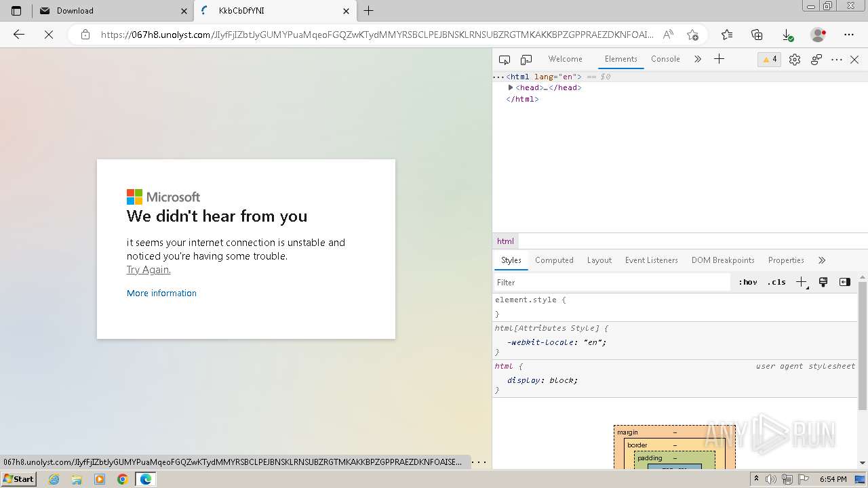Open the Windows Start menu
This screenshot has height=488, width=868.
tap(19, 479)
